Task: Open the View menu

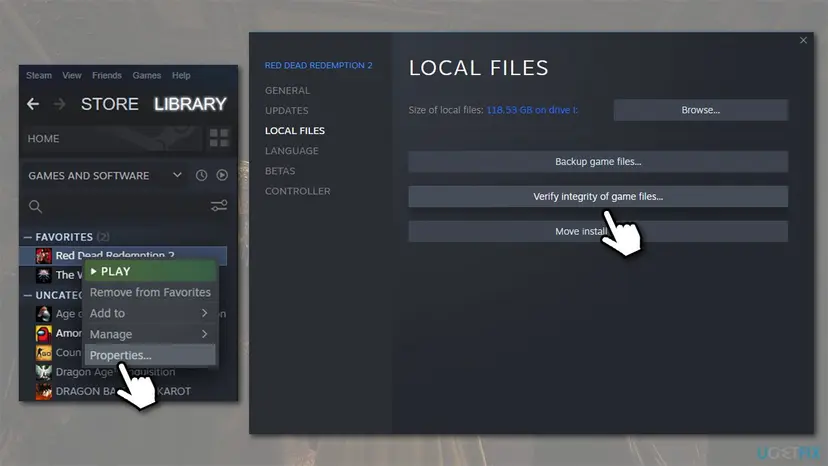Action: tap(72, 76)
